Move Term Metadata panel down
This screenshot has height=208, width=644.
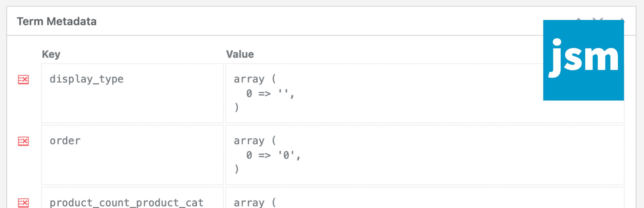point(598,19)
